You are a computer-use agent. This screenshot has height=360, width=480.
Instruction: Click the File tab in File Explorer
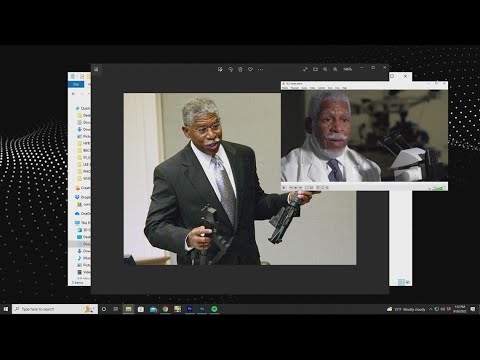tap(76, 85)
